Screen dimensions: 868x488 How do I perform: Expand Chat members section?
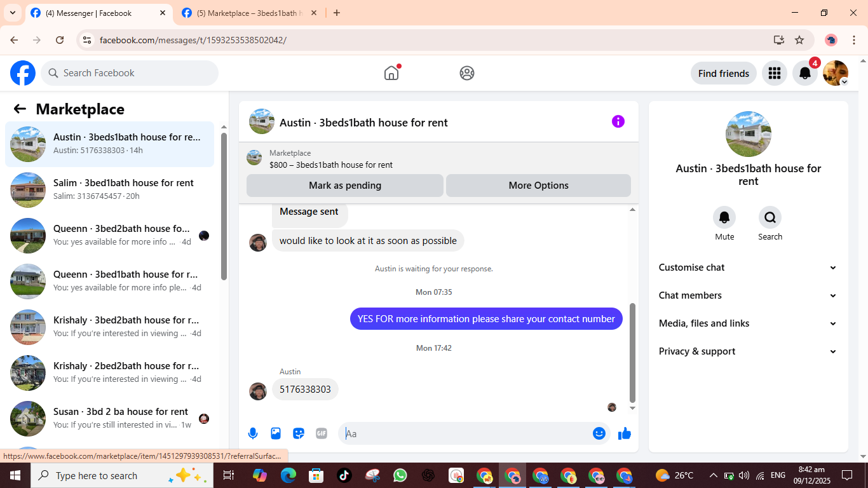[748, 295]
